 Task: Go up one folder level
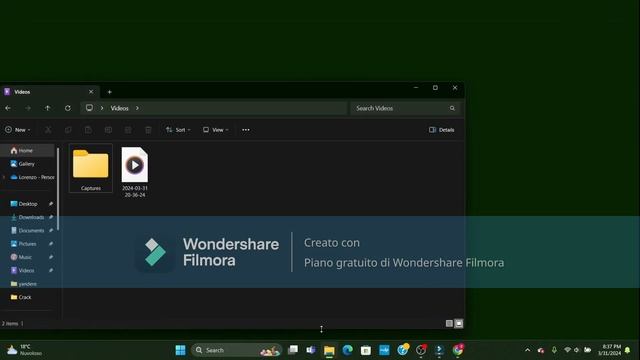[48, 108]
